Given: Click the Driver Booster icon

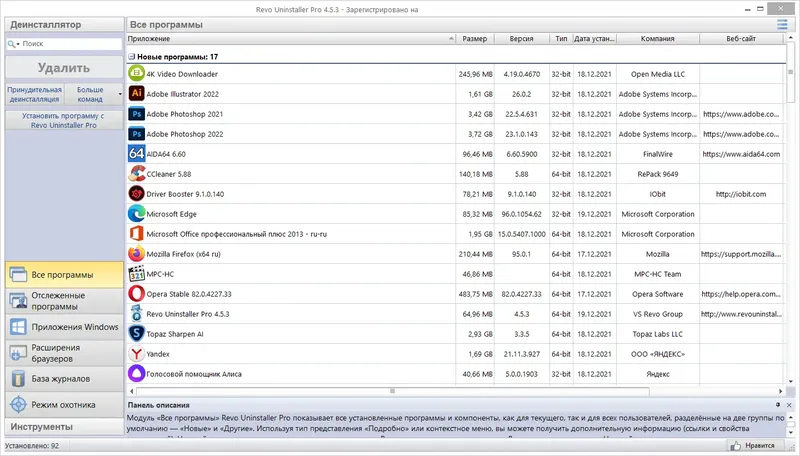Looking at the screenshot, I should click(x=136, y=193).
